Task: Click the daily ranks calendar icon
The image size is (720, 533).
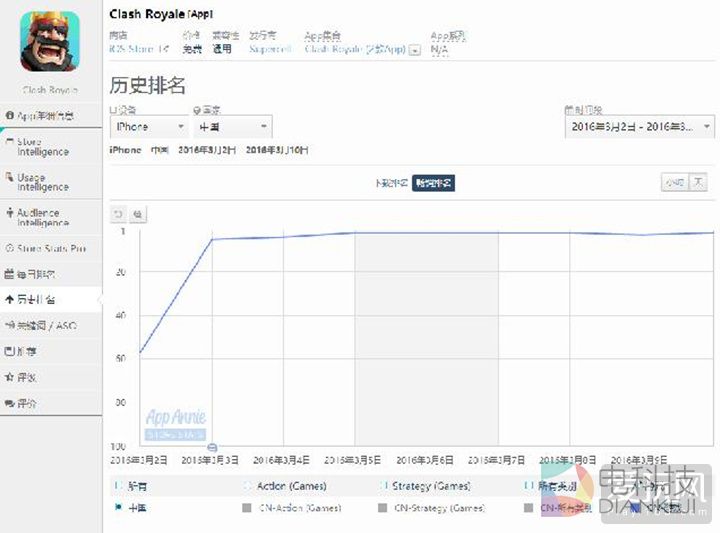Action: click(9, 275)
